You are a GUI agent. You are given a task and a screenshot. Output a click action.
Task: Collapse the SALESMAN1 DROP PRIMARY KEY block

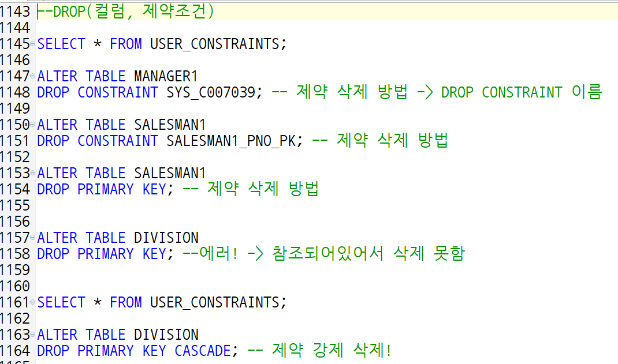click(x=33, y=173)
